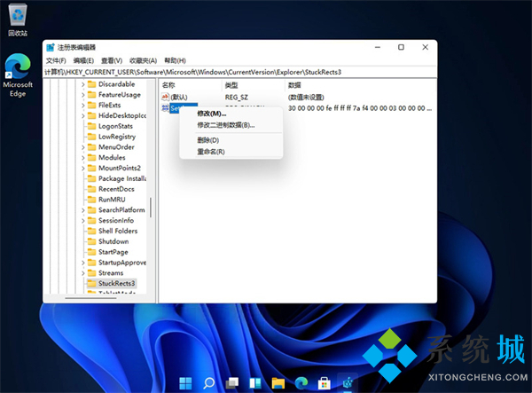The image size is (532, 393).
Task: Open the 收藏夹(A) menu
Action: click(x=143, y=60)
